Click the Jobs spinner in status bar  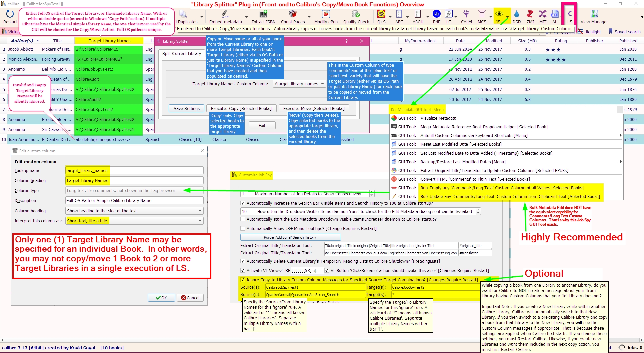click(x=622, y=347)
